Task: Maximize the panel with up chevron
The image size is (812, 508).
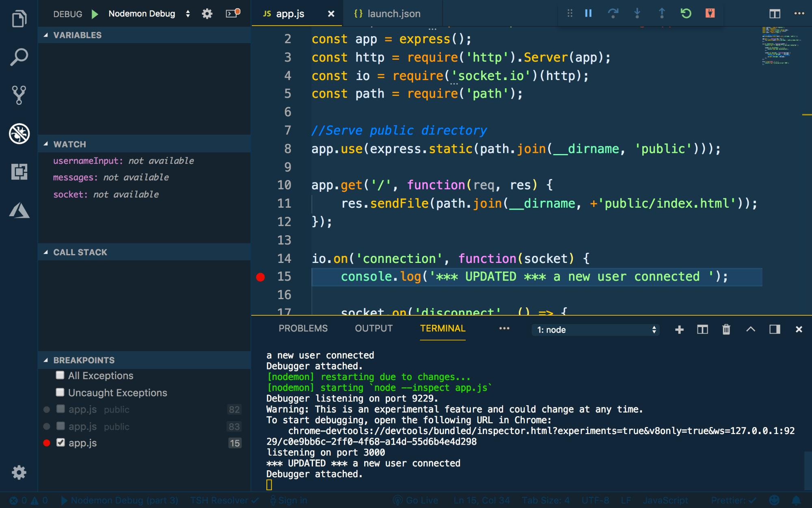Action: point(751,329)
